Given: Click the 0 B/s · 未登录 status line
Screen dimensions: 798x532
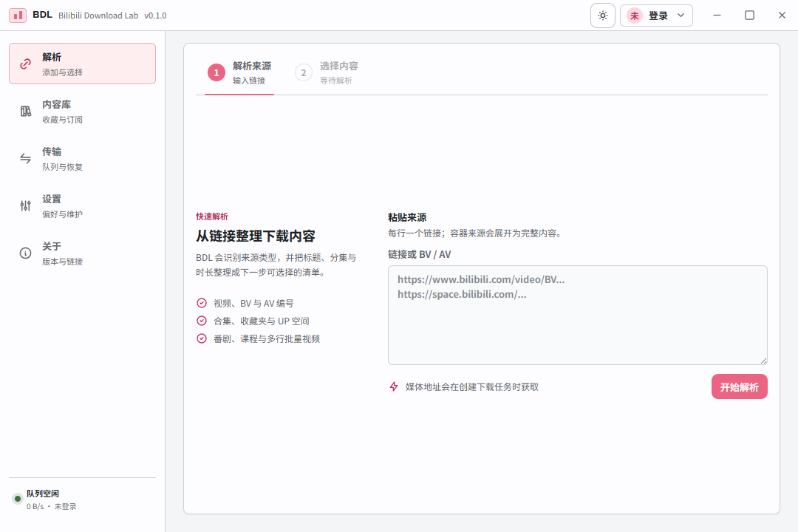Looking at the screenshot, I should click(x=52, y=507).
